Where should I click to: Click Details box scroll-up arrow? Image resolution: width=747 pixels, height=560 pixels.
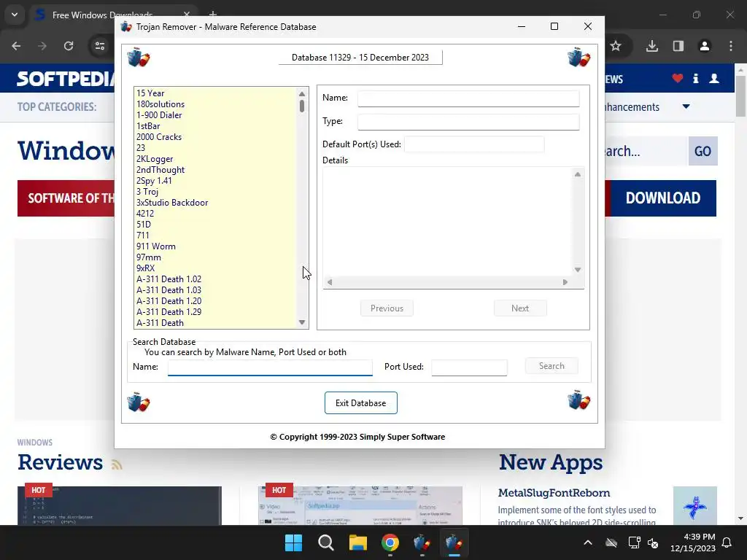pos(578,174)
